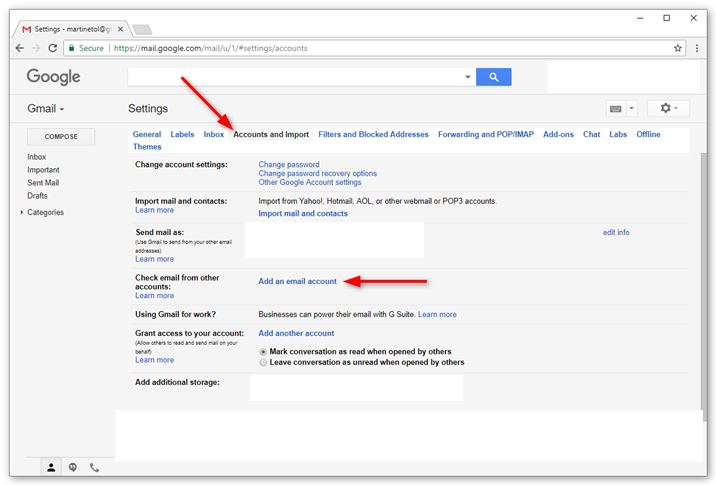Viewport: 716px width, 485px height.
Task: Click the COMPOSE button
Action: pyautogui.click(x=61, y=137)
